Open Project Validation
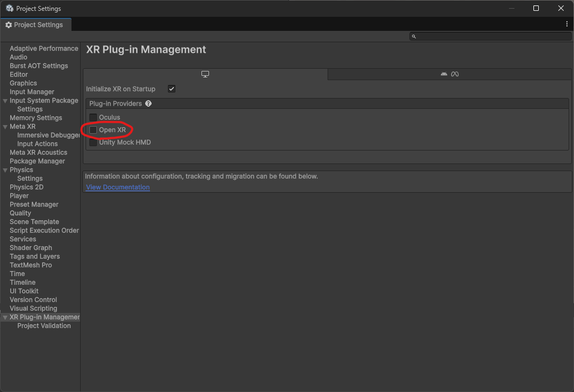The width and height of the screenshot is (574, 392). (x=44, y=326)
